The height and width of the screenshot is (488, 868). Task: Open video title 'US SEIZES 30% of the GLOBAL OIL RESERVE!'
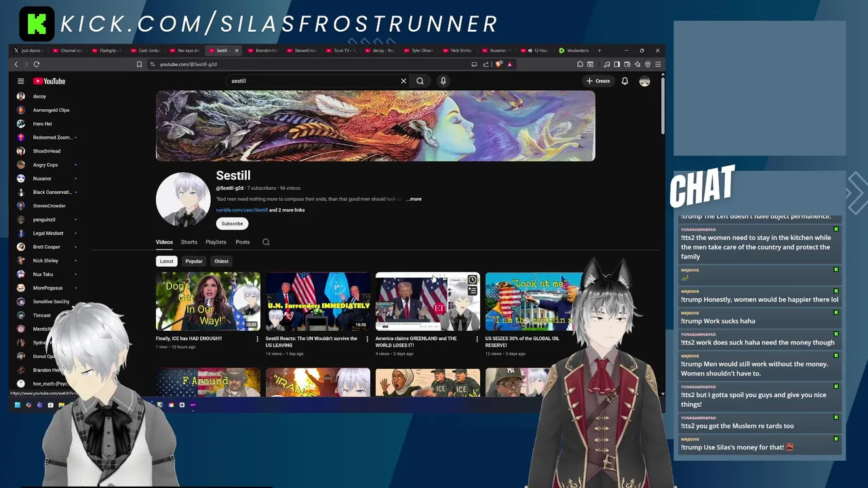pyautogui.click(x=522, y=342)
